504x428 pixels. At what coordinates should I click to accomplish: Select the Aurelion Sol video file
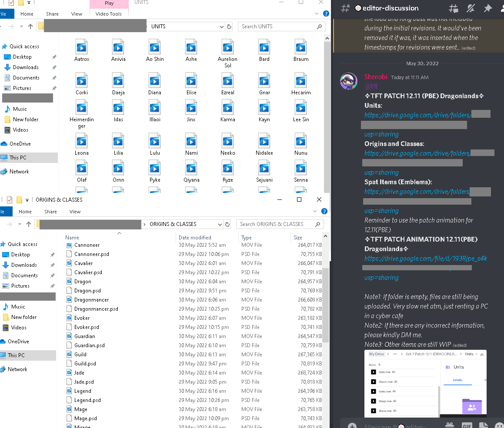pos(227,53)
